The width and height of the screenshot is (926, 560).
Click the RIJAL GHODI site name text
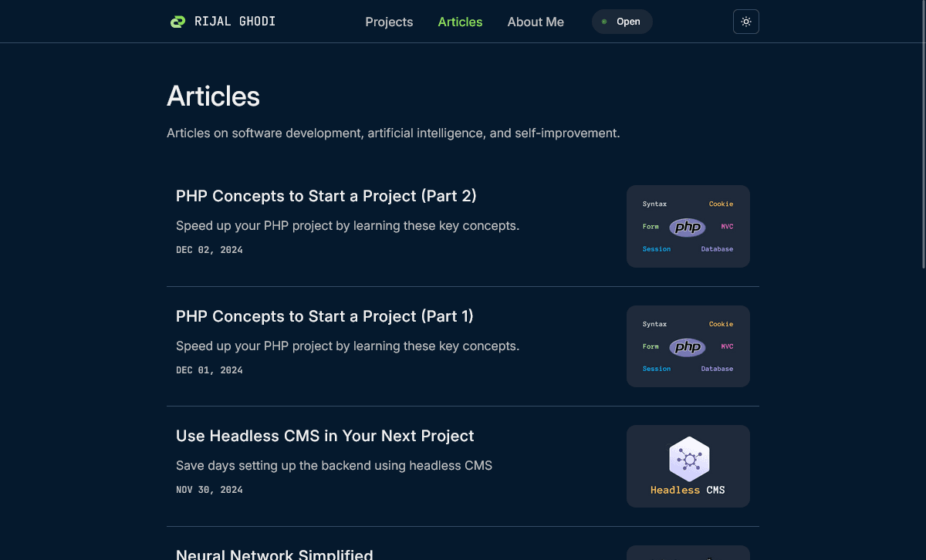tap(234, 22)
